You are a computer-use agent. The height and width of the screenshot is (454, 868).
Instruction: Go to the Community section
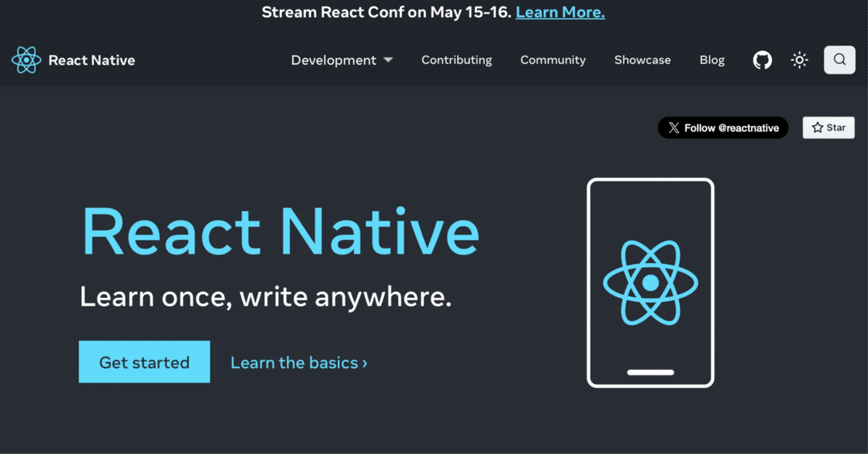(x=553, y=60)
